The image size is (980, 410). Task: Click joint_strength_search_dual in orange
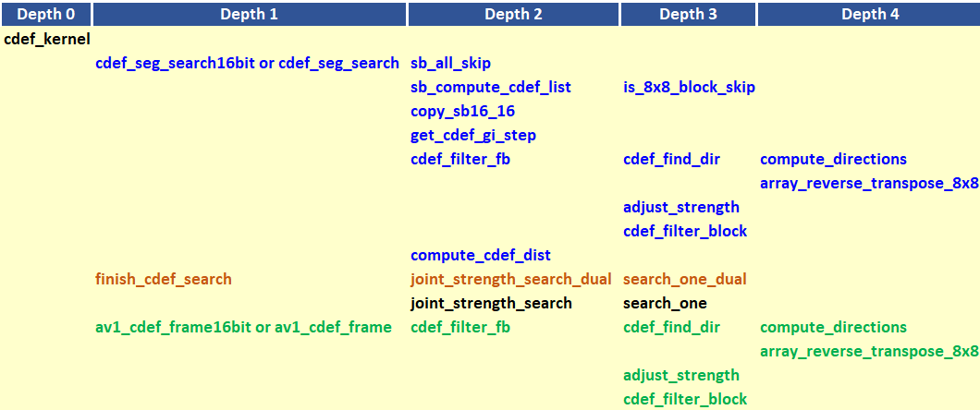click(x=510, y=279)
